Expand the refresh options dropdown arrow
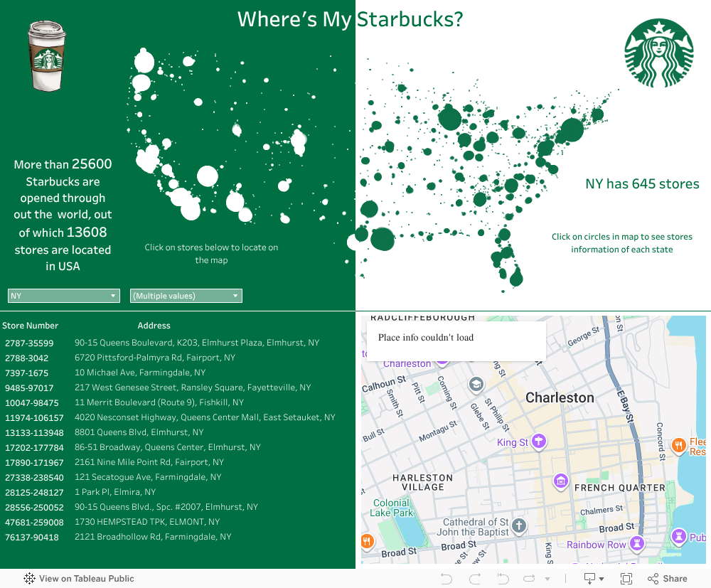Screen dimensions: 711x588 point(546,579)
